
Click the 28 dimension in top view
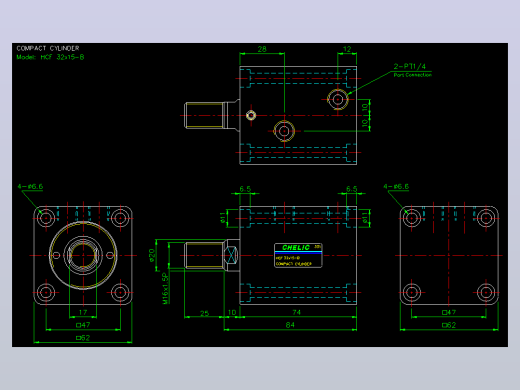tap(262, 49)
